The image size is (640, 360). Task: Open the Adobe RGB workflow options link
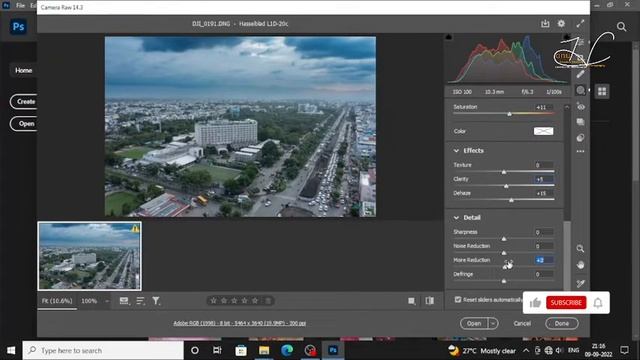240,323
